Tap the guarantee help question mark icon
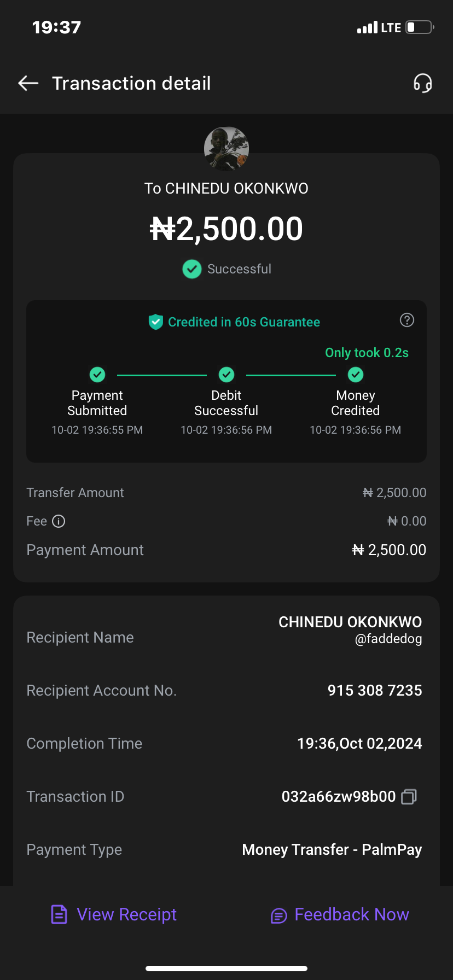The width and height of the screenshot is (453, 980). (406, 320)
